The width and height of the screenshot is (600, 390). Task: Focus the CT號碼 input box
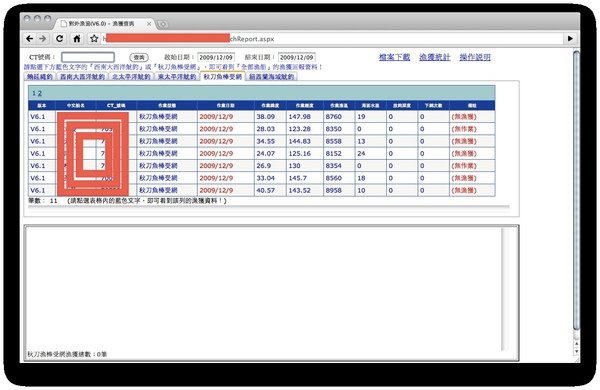[x=88, y=57]
